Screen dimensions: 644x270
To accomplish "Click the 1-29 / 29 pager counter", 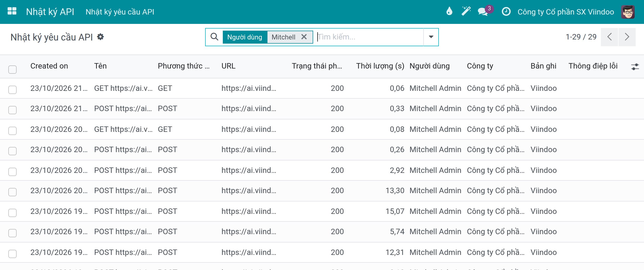I will (x=581, y=37).
